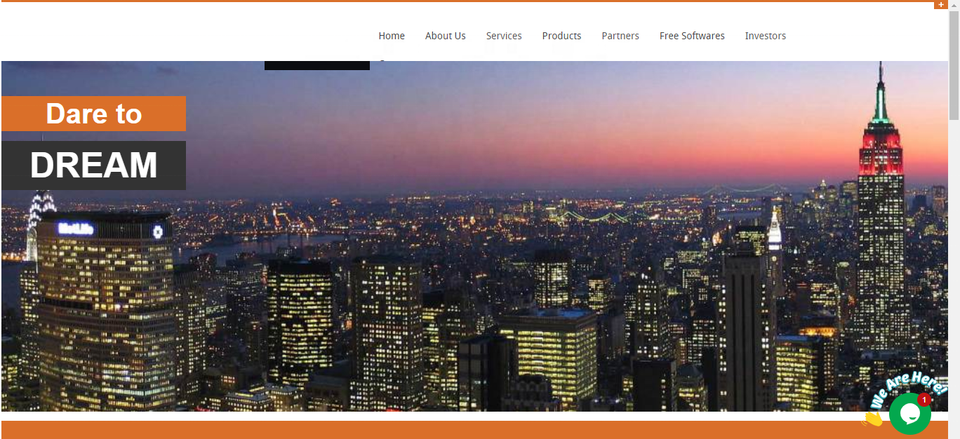This screenshot has width=960, height=439.
Task: Click the DREAM dark banner
Action: 94,165
